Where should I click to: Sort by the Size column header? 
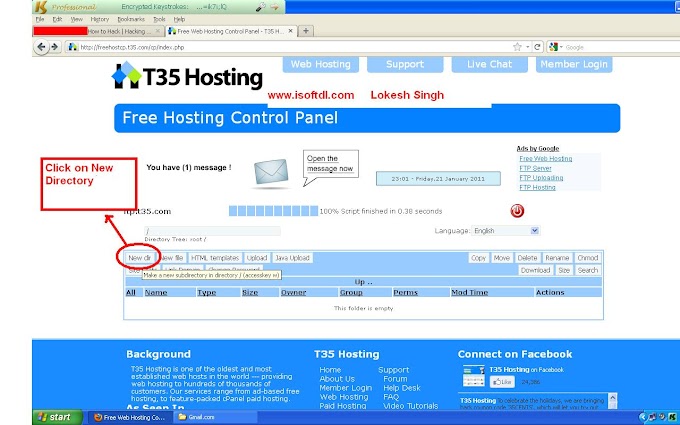[250, 292]
